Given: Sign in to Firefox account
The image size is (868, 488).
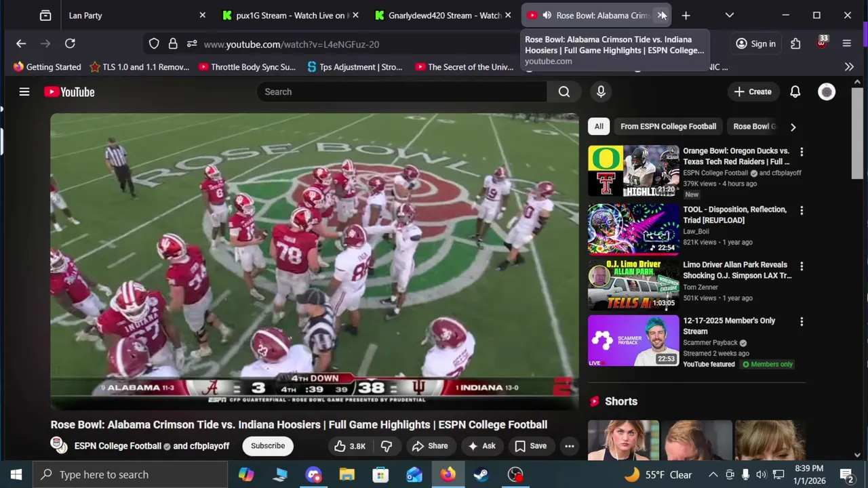Looking at the screenshot, I should tap(755, 44).
